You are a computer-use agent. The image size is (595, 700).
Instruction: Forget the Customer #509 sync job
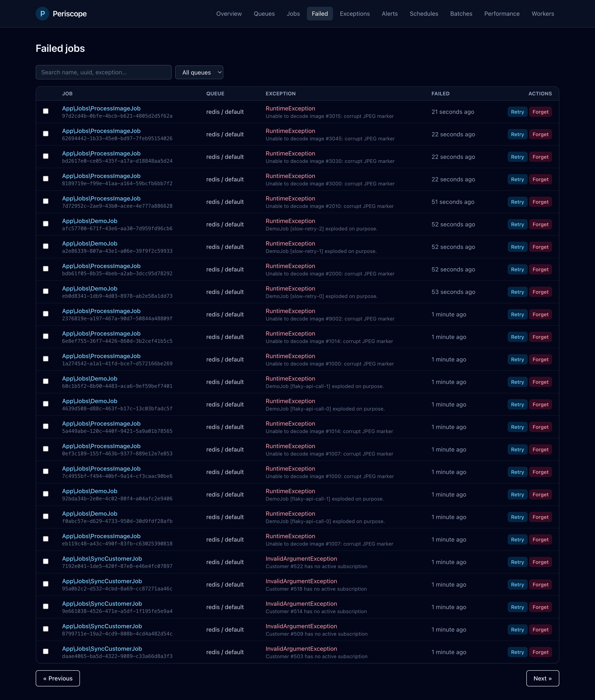pyautogui.click(x=540, y=629)
